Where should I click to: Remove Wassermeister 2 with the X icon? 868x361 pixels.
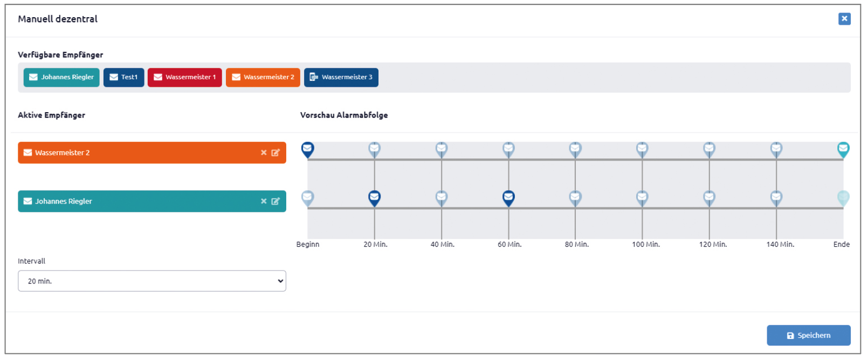[x=264, y=152]
